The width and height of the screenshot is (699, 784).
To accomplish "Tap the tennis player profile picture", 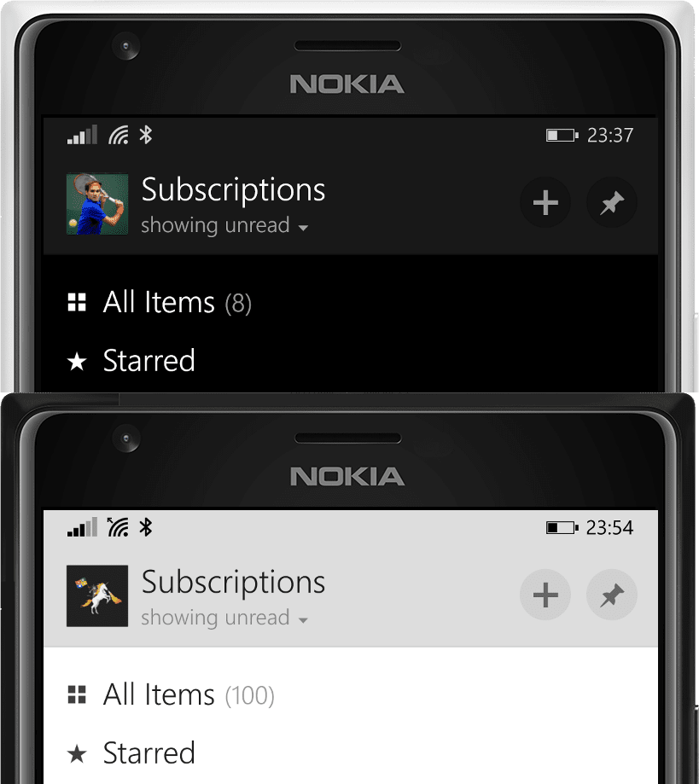I will [x=97, y=204].
